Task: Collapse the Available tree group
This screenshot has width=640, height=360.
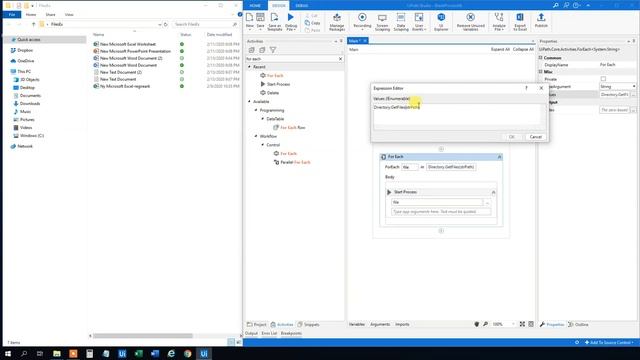Action: pyautogui.click(x=249, y=101)
